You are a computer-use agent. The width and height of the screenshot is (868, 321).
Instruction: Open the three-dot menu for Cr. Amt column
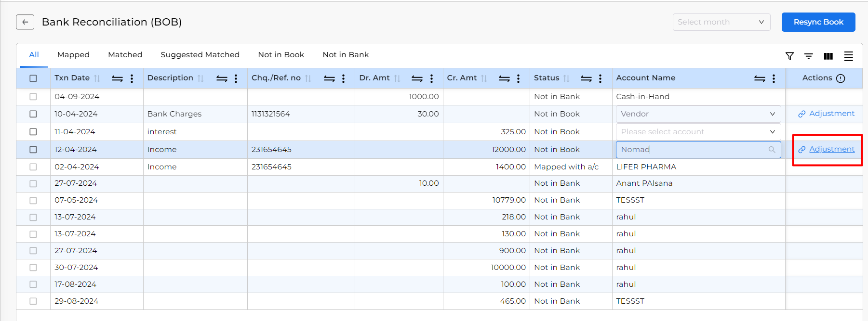click(x=518, y=78)
